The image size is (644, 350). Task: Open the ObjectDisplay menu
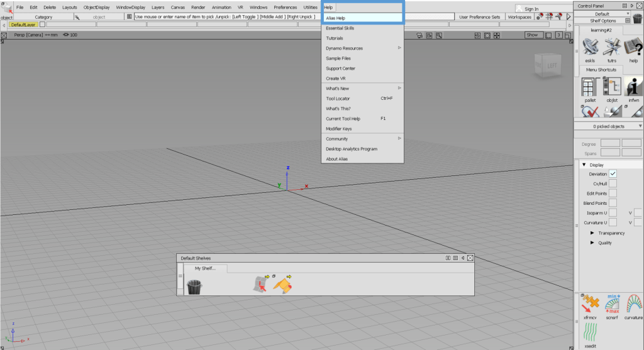pos(96,8)
